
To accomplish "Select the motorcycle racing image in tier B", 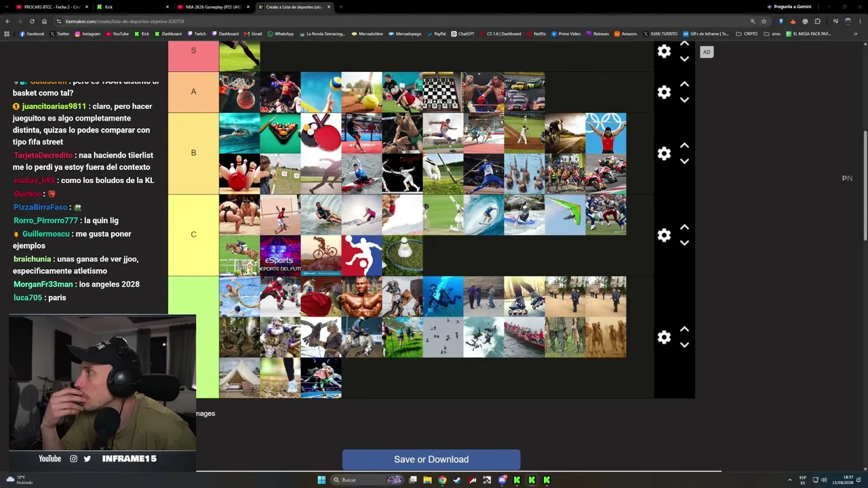I will point(606,174).
